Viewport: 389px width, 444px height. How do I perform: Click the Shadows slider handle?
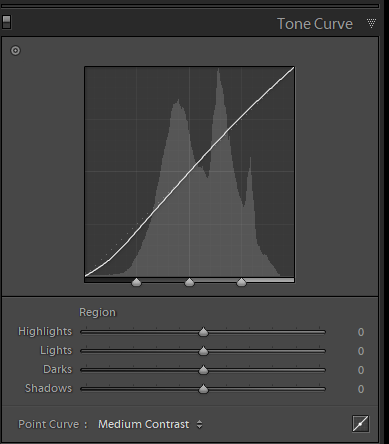click(203, 389)
